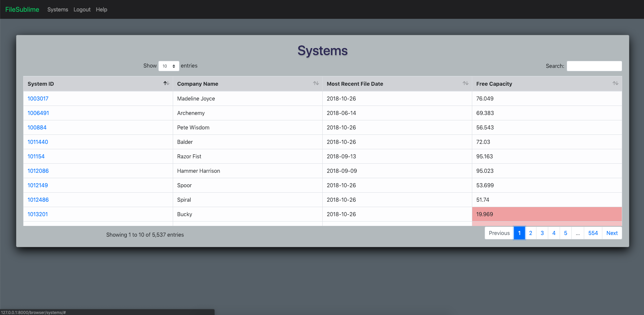The height and width of the screenshot is (315, 644).
Task: Click the System ID column header
Action: [98, 84]
